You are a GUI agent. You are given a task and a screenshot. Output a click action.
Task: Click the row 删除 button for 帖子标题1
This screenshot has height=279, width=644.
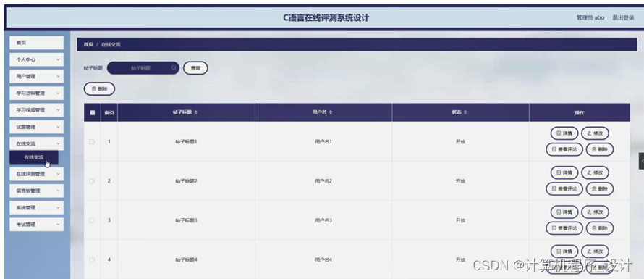point(600,149)
